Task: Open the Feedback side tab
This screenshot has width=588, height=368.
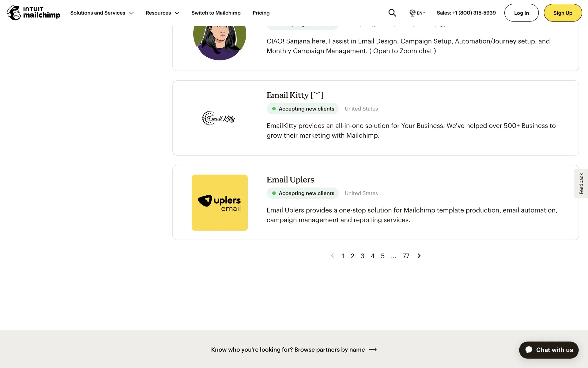Action: pyautogui.click(x=581, y=183)
